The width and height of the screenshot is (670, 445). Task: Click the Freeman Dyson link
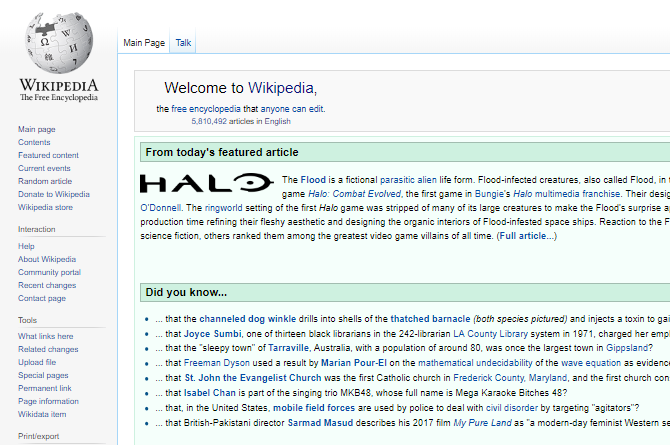pos(216,363)
